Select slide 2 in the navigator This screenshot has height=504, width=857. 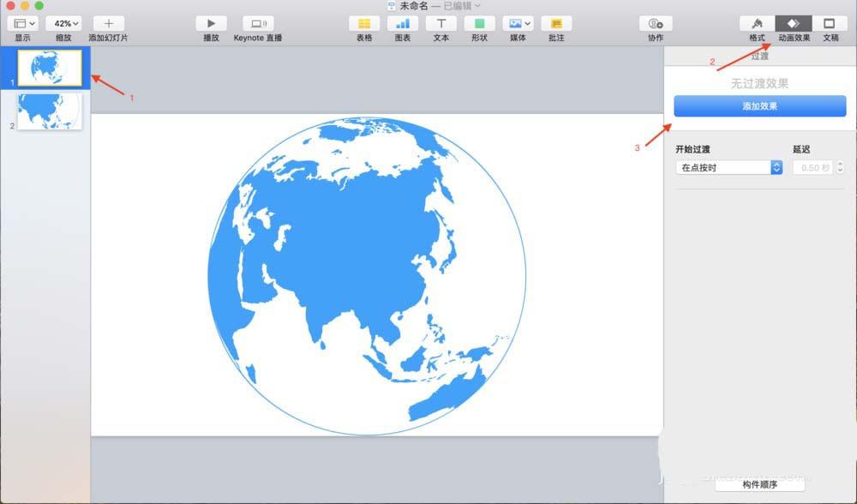coord(50,112)
